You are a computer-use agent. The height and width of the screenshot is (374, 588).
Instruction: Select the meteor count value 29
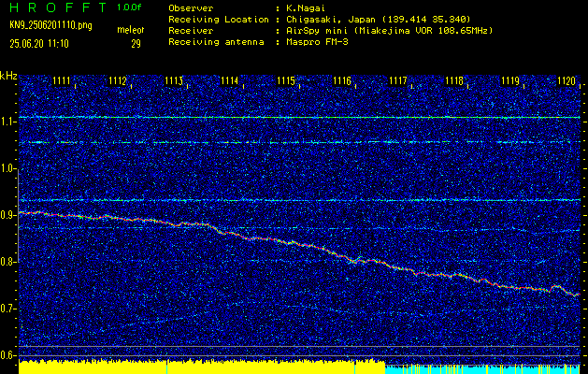point(136,44)
